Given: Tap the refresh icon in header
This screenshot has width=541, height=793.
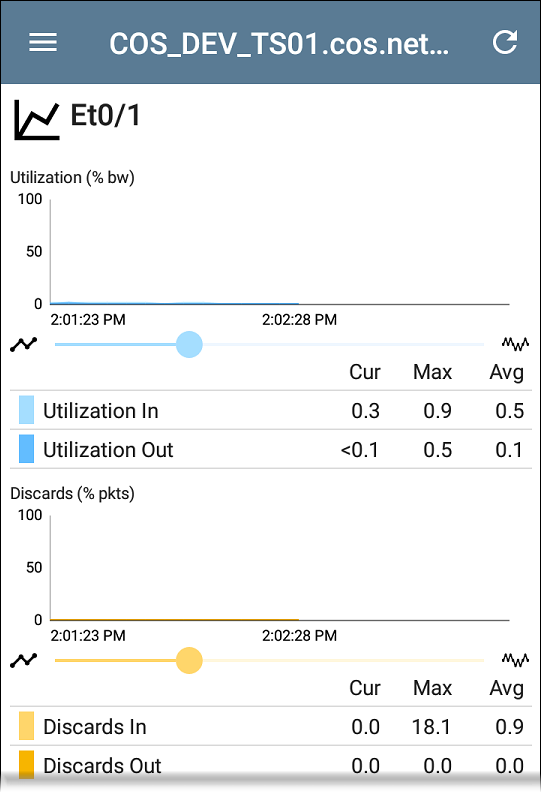Looking at the screenshot, I should [x=505, y=42].
